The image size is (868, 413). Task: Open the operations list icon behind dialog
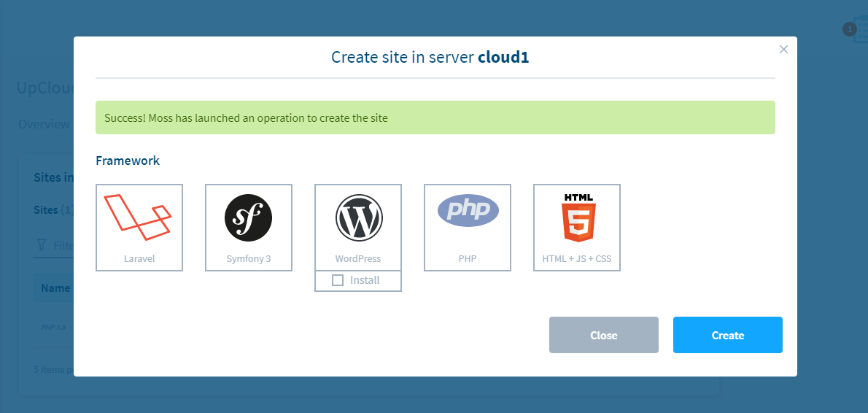click(x=861, y=31)
